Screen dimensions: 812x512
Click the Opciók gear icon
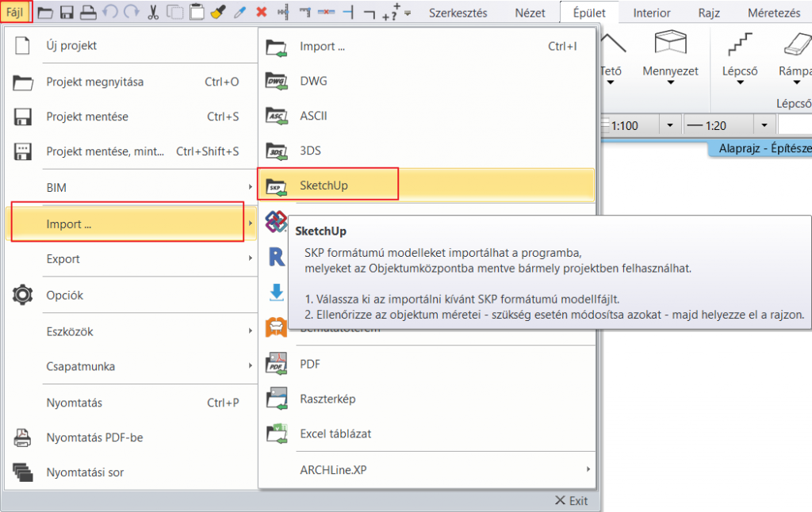point(22,295)
